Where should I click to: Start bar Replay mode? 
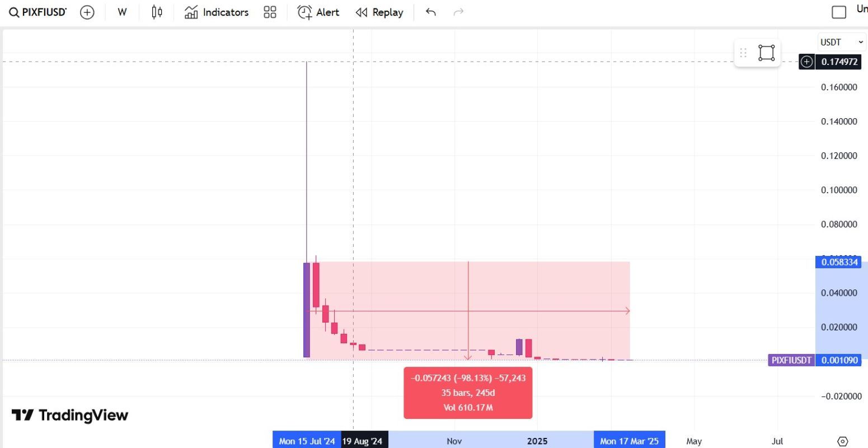pos(379,12)
